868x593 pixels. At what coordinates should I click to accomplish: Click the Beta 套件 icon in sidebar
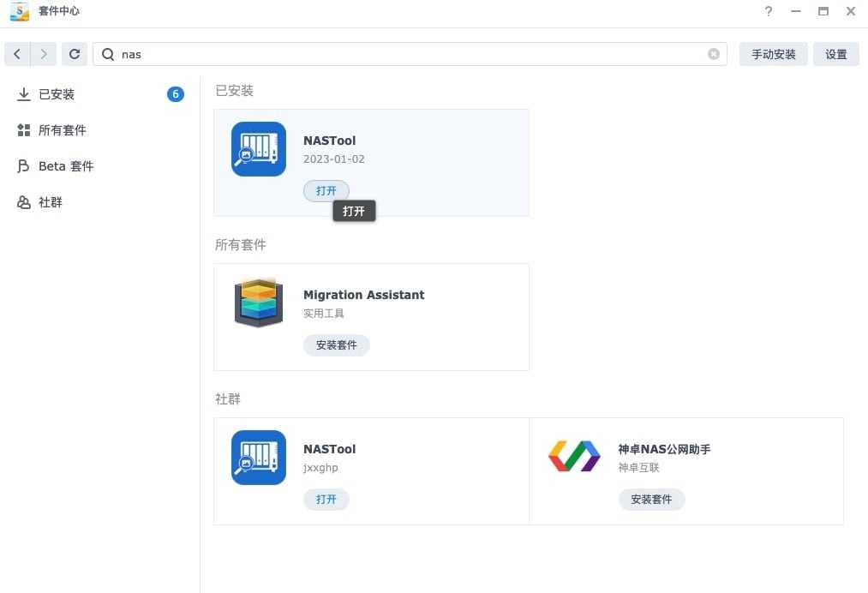pos(23,166)
